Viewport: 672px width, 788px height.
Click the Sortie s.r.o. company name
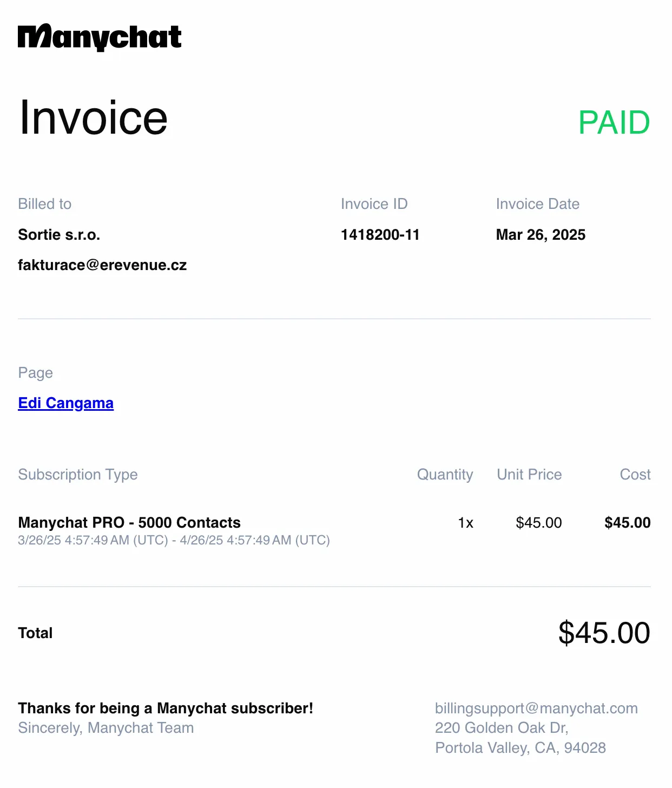(x=59, y=235)
